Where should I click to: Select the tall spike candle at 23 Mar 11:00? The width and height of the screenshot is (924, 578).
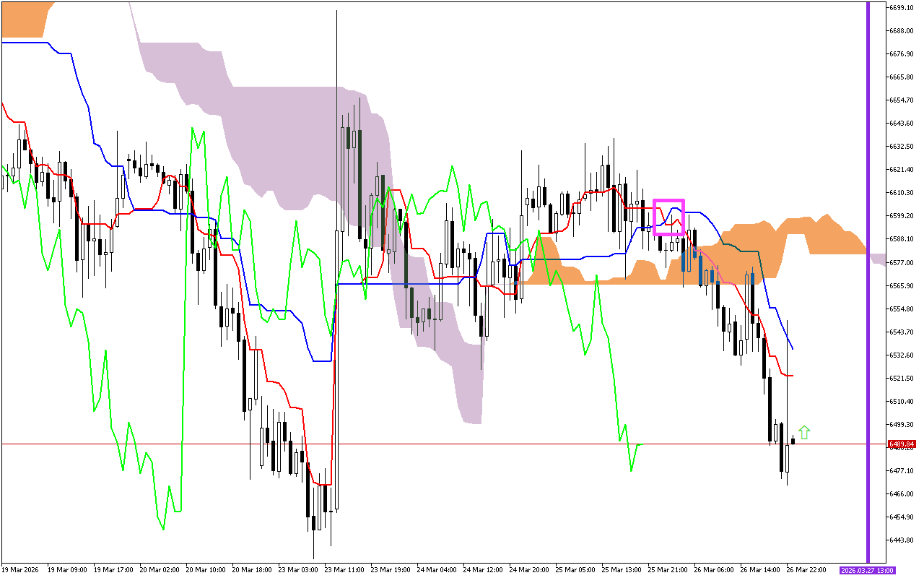336,217
